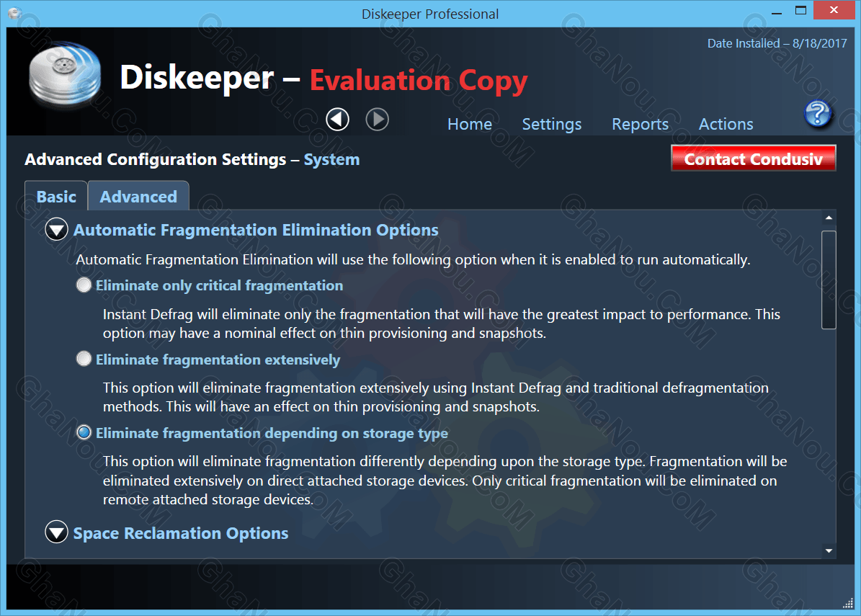Image resolution: width=861 pixels, height=616 pixels.
Task: Switch to the Basic tab
Action: click(56, 196)
